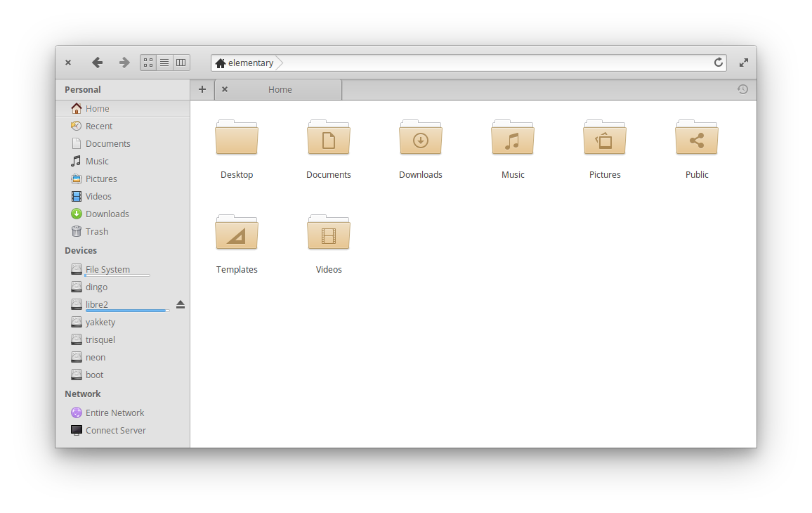Screen dimensions: 812x513
Task: Eject the libre2 drive
Action: [181, 304]
